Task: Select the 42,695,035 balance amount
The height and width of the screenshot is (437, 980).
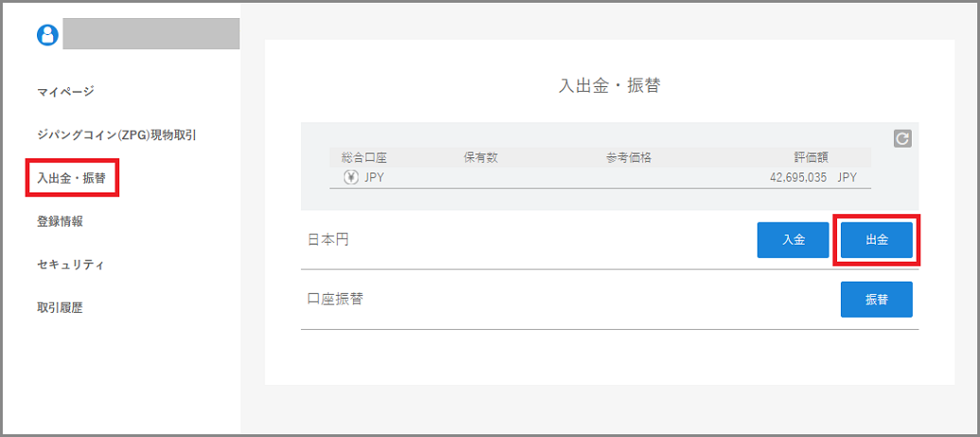Action: coord(798,177)
